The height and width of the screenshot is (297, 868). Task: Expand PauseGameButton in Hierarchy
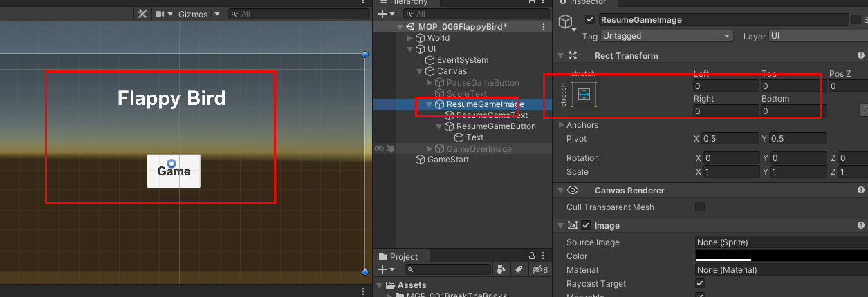click(430, 82)
